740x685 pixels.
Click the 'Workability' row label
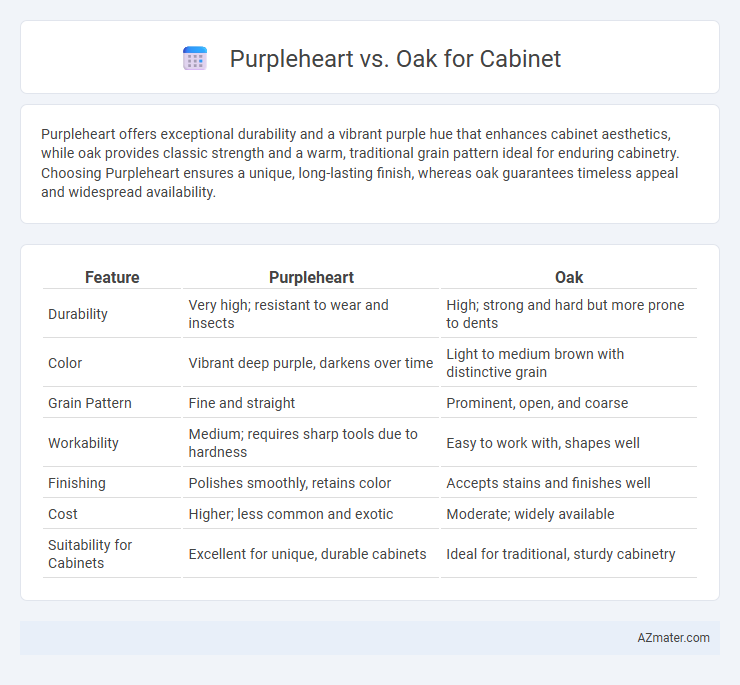[83, 443]
